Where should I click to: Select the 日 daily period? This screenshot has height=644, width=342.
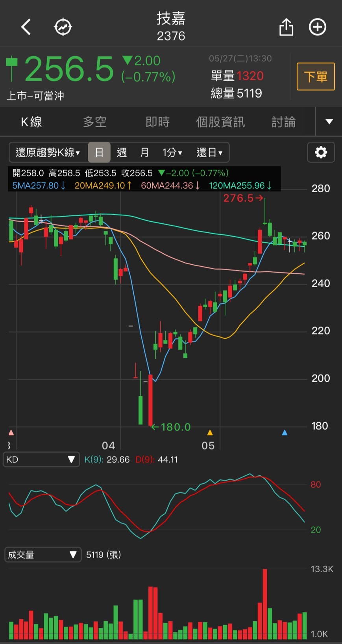point(99,152)
